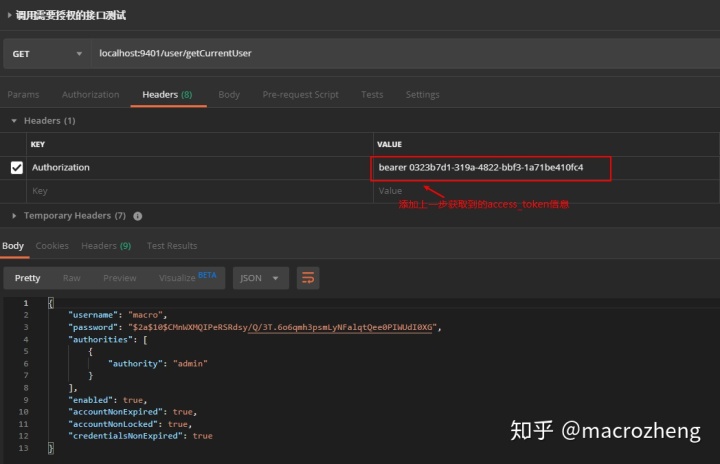
Task: Click the request URL field
Action: 405,54
